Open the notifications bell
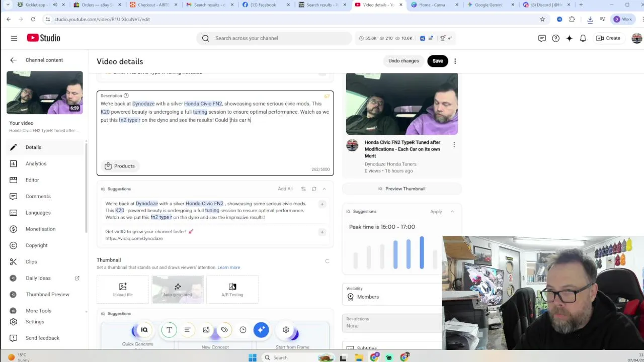Viewport: 644px width, 362px height. 583,38
